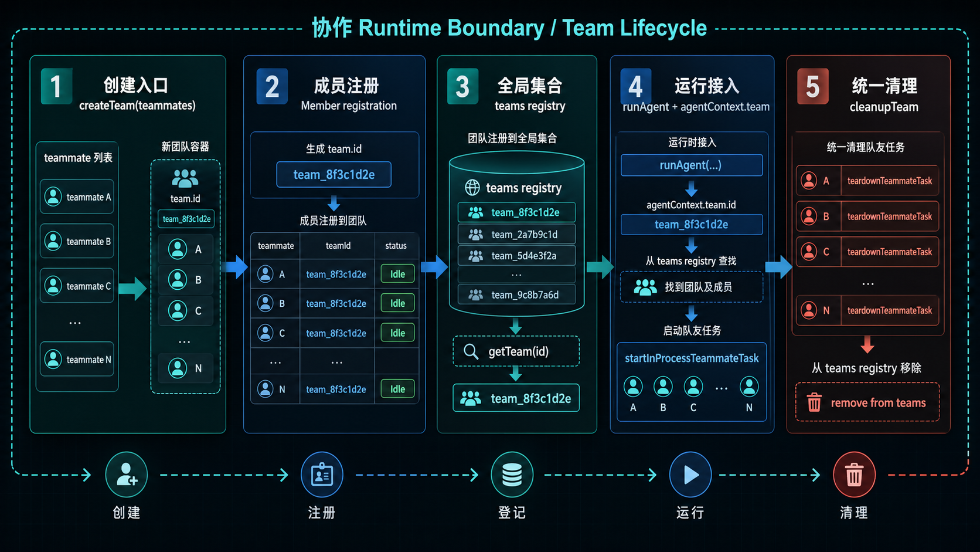Image resolution: width=980 pixels, height=552 pixels.
Task: Click the group icon above team.id
Action: coord(185,178)
